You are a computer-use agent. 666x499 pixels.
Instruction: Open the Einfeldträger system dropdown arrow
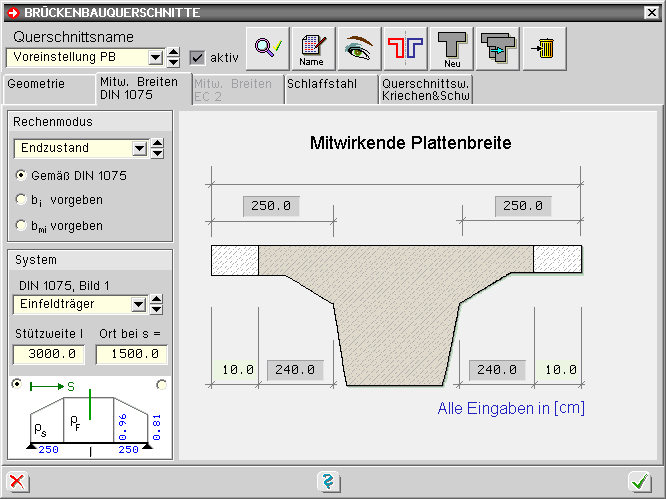(x=139, y=304)
